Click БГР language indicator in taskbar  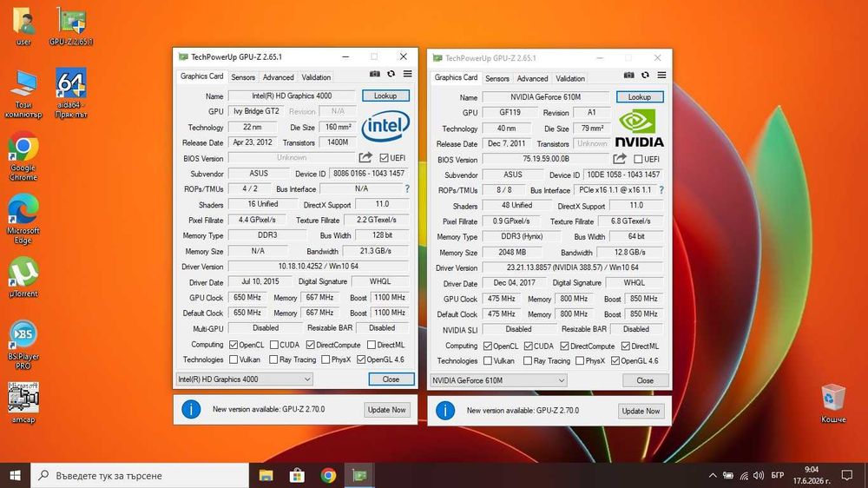tap(777, 475)
